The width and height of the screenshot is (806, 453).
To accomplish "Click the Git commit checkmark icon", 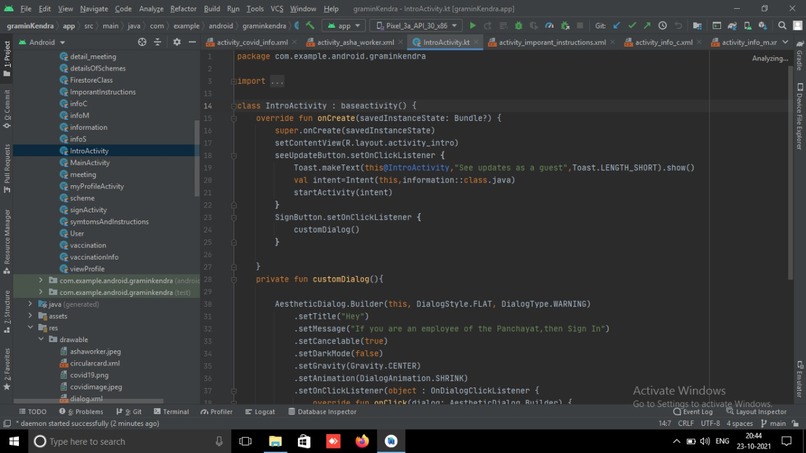I will click(x=632, y=26).
